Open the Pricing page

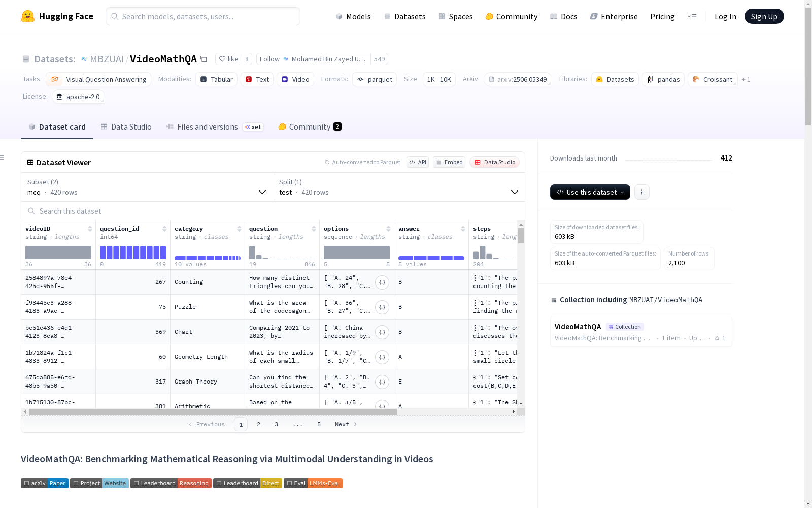pos(662,16)
